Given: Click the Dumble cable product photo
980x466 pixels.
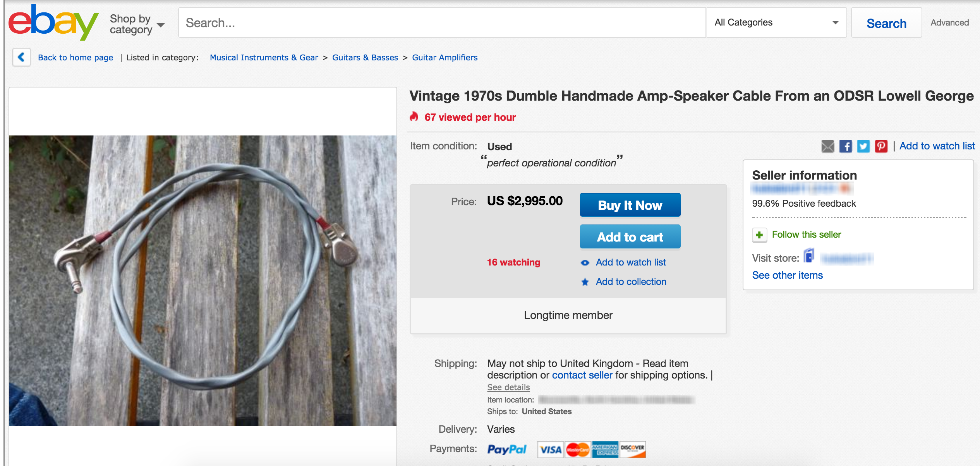Looking at the screenshot, I should click(x=203, y=280).
